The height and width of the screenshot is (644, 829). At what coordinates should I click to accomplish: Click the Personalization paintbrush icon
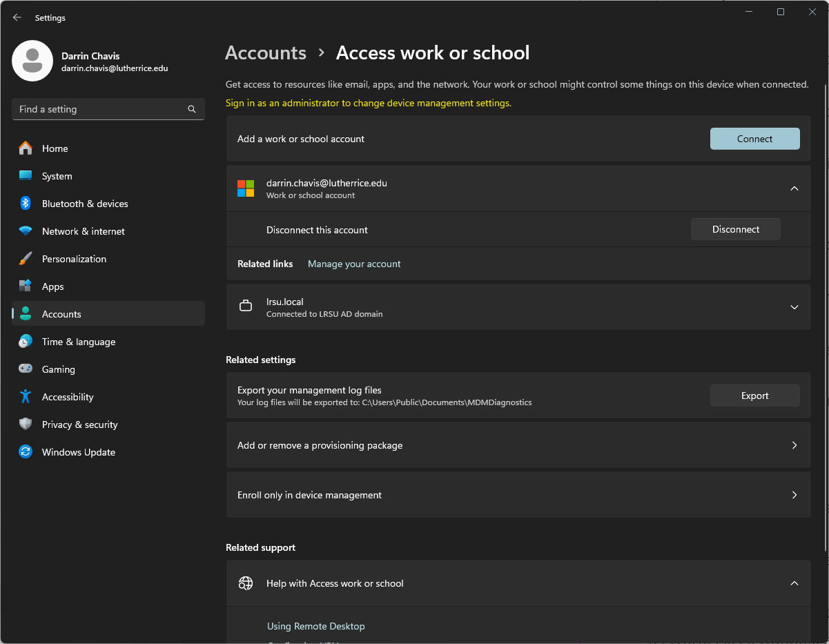26,259
